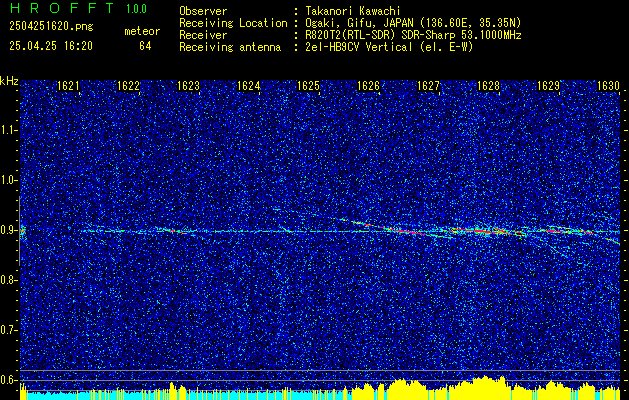Screen dimensions: 629x400
Task: Click the kHz axis unit label
Action: click(x=9, y=81)
